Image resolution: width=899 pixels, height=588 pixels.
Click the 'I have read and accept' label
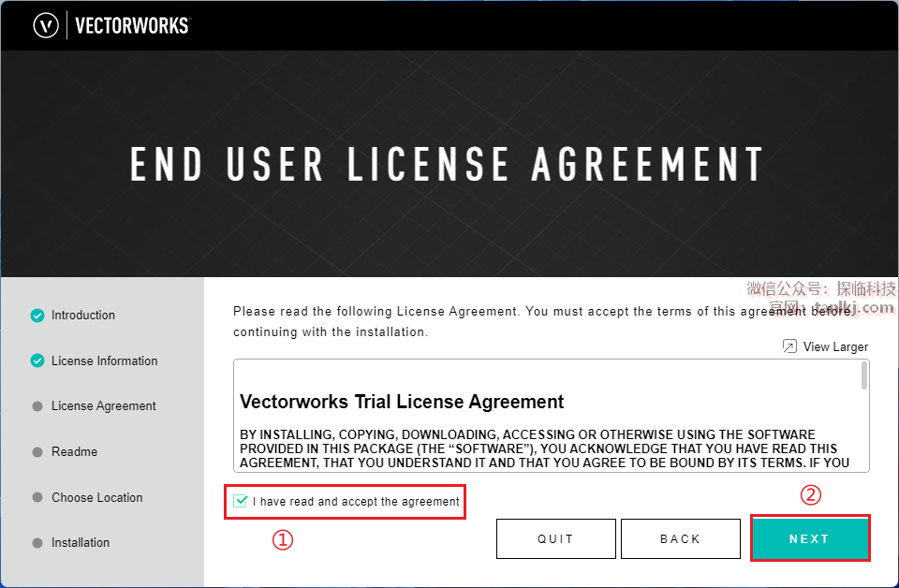356,502
